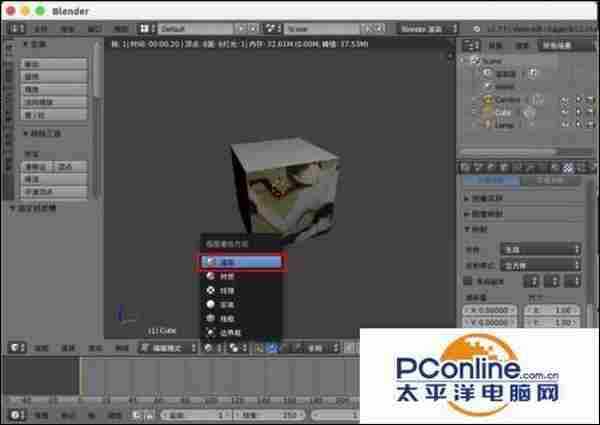600x425 pixels.
Task: Click the Camera object icon in outliner
Action: click(x=488, y=100)
